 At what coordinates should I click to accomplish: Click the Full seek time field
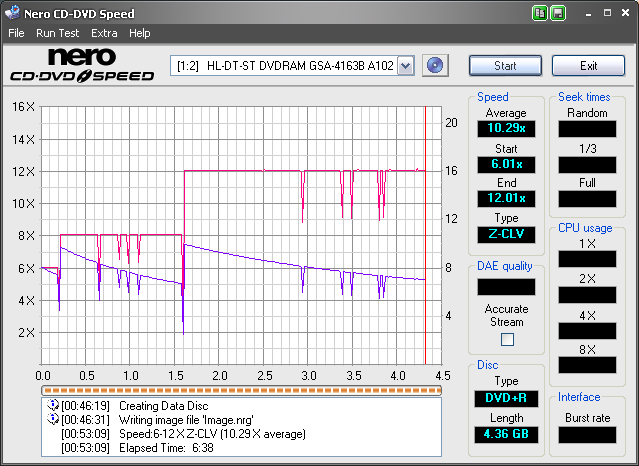click(x=587, y=199)
